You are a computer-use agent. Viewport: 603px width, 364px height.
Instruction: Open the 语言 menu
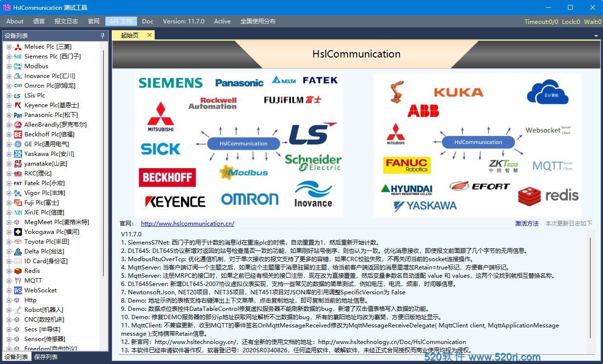(x=39, y=21)
